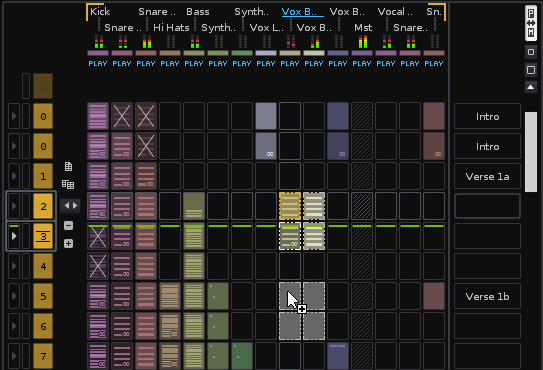Screen dimensions: 543x370
Task: Toggle PLAY state of Kick track
Action: (98, 63)
